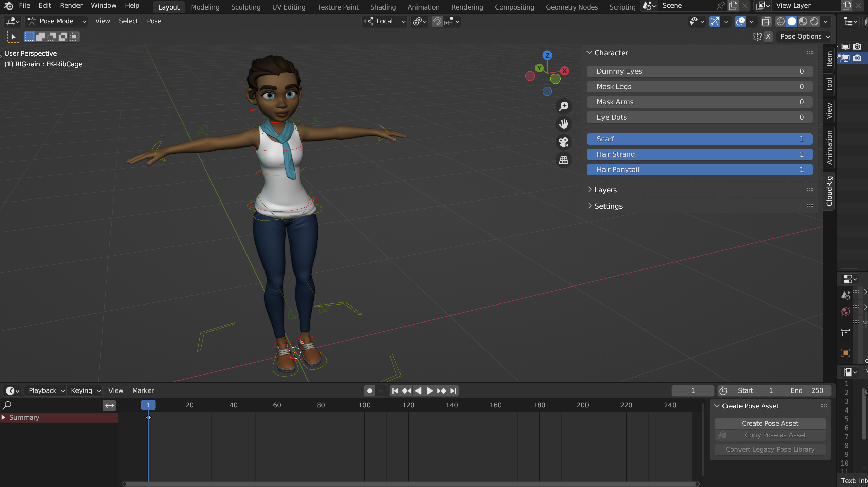
Task: Open the File menu
Action: click(x=24, y=6)
